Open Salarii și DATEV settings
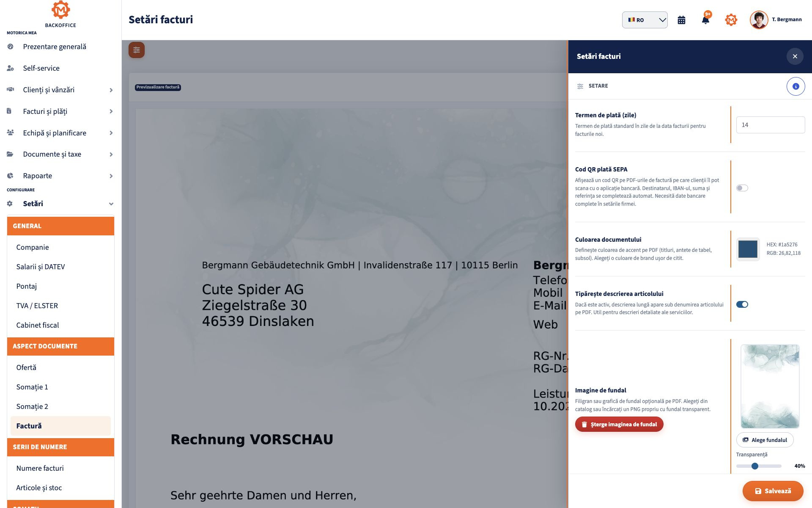This screenshot has height=508, width=812. (60, 267)
